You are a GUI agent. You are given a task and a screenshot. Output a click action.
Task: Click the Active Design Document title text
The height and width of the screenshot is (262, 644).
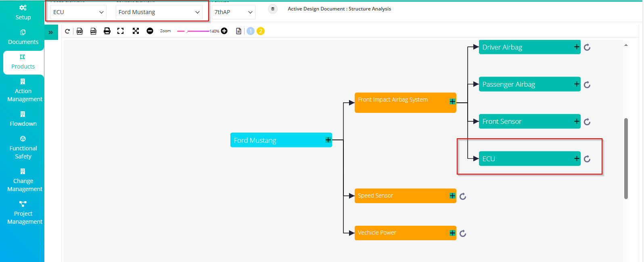(x=339, y=9)
